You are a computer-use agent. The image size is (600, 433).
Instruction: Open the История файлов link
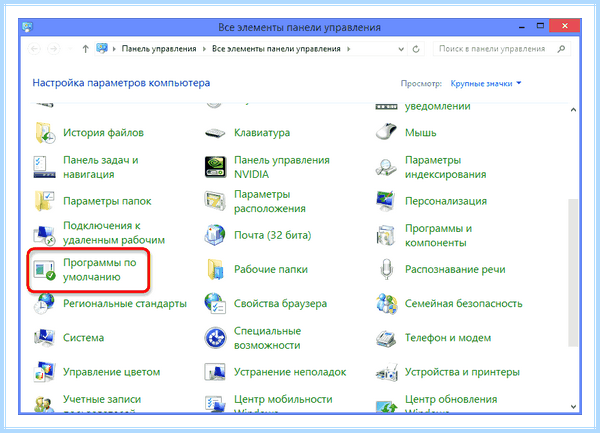pos(103,133)
